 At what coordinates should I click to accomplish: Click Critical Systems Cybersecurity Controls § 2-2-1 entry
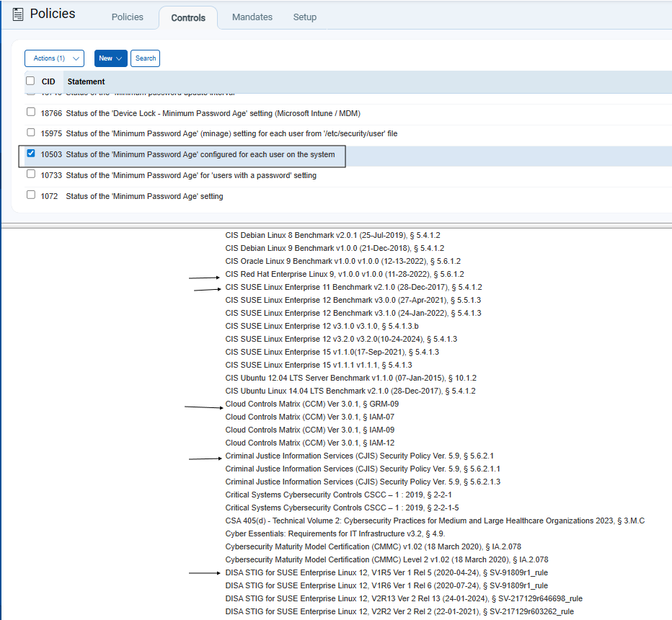(x=339, y=495)
